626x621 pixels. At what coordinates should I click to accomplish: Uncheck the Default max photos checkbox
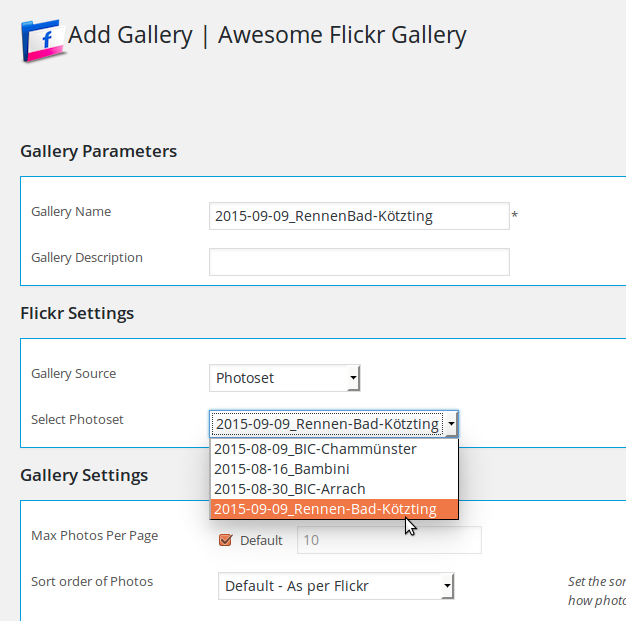[226, 540]
